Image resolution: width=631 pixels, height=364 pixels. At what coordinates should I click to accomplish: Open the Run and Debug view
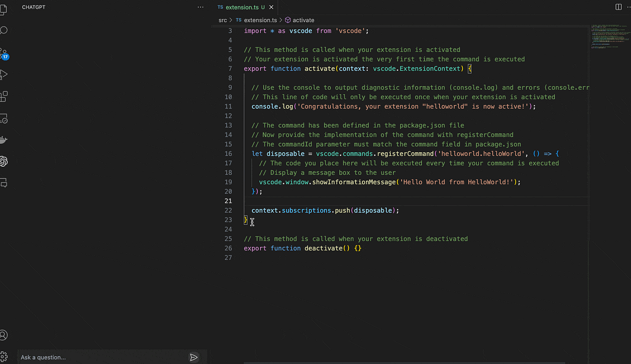click(5, 75)
